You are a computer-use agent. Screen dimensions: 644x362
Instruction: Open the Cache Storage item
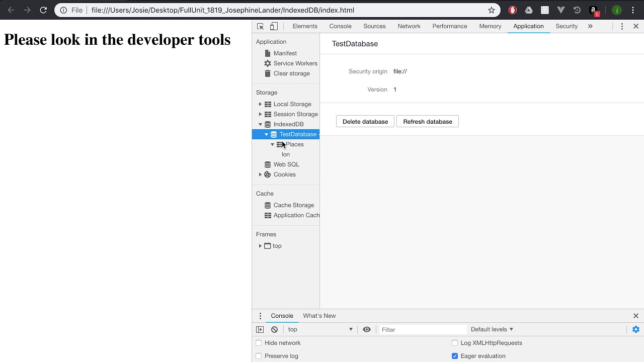pyautogui.click(x=293, y=205)
